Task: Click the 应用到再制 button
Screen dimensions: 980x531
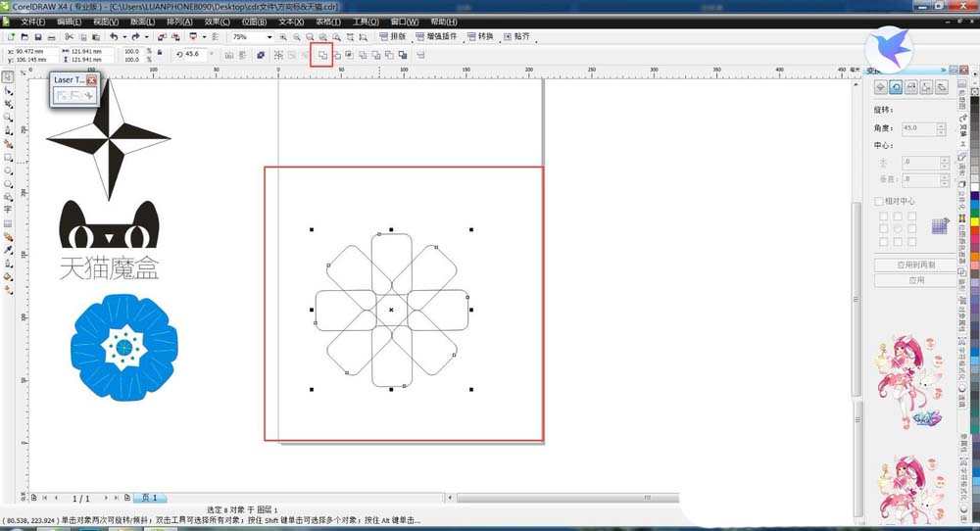Action: [915, 265]
